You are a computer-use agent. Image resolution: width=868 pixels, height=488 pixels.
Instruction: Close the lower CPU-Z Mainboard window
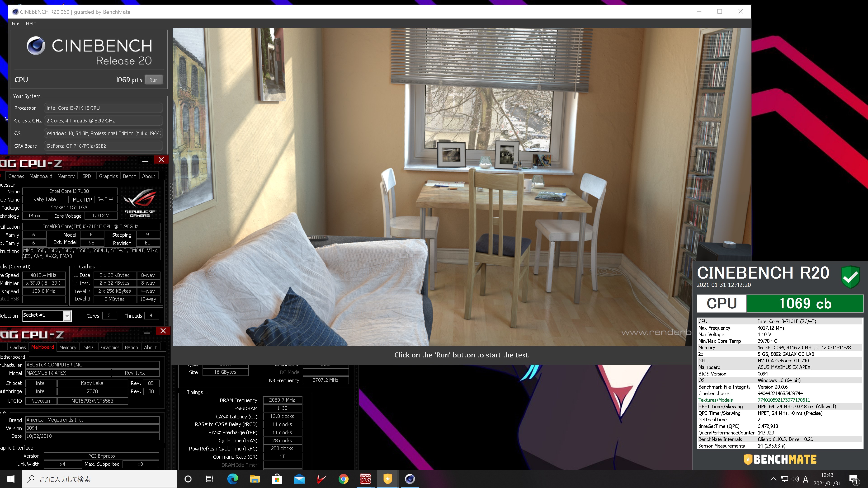(x=163, y=331)
